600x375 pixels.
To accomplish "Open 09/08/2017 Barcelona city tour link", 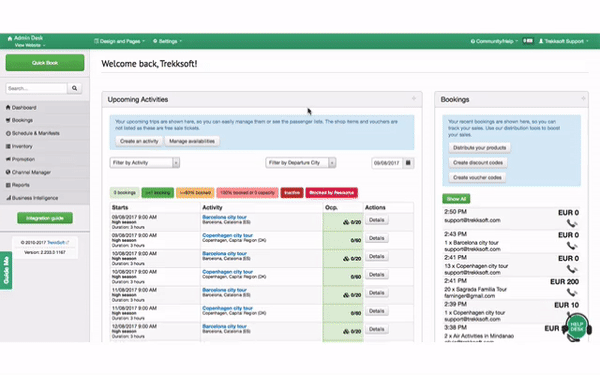I will click(224, 217).
